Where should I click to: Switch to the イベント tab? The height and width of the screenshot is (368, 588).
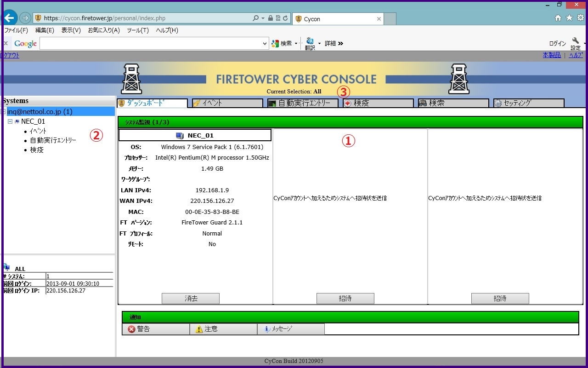(227, 103)
